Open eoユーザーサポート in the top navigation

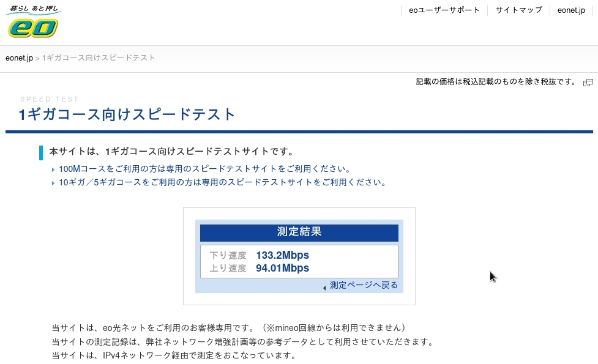(x=444, y=10)
